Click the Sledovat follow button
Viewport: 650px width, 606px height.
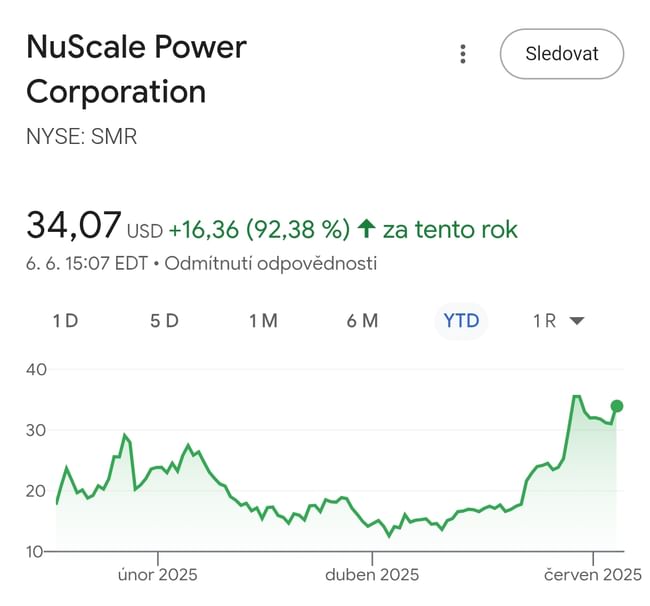(x=561, y=54)
